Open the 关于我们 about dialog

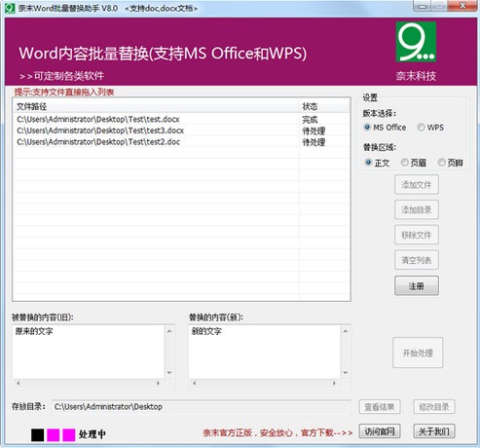coord(434,431)
